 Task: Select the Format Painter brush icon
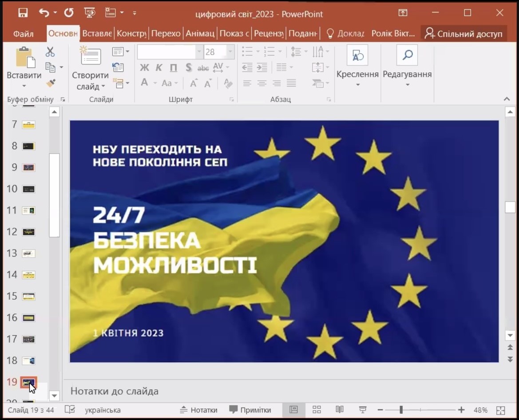[x=51, y=83]
